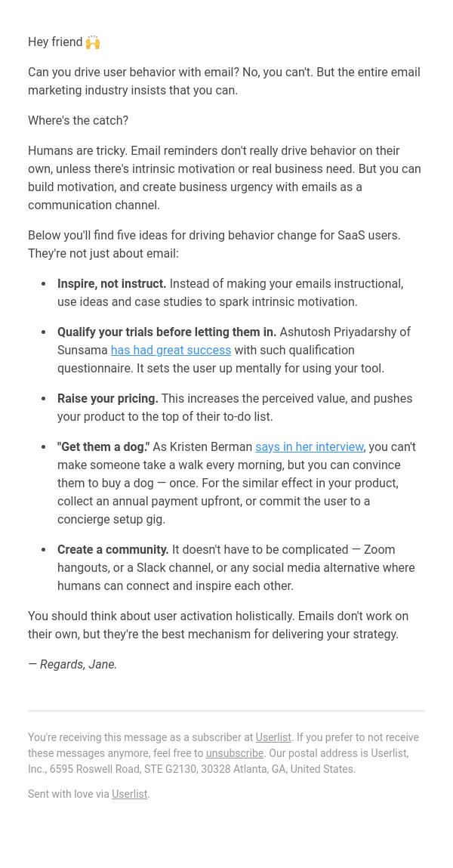453x868 pixels.
Task: Click the bold "Create a community." text
Action: pos(112,550)
